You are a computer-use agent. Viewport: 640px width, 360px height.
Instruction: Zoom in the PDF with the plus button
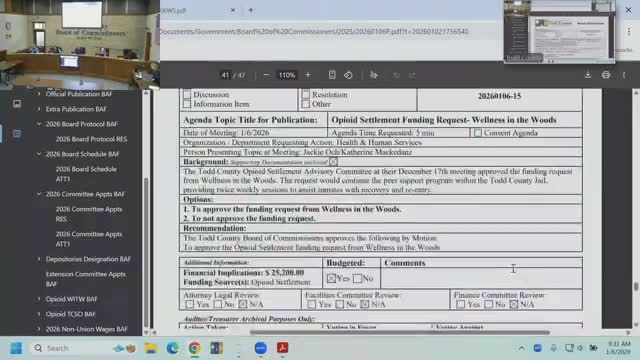(x=308, y=75)
